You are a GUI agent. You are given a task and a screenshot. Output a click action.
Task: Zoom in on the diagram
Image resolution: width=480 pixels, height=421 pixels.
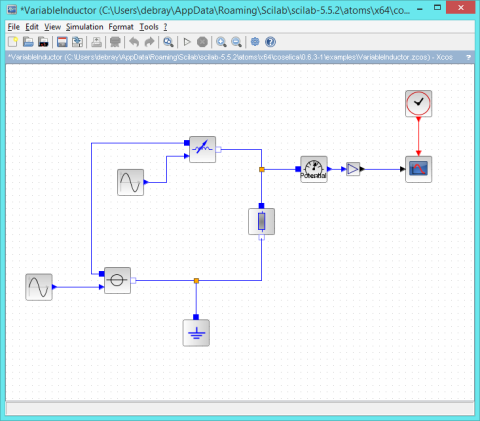point(221,42)
